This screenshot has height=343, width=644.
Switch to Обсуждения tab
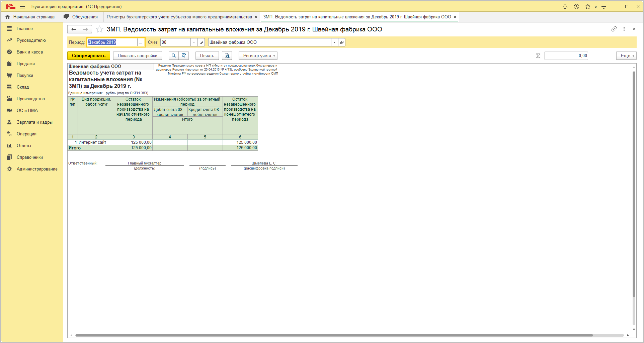(x=81, y=17)
